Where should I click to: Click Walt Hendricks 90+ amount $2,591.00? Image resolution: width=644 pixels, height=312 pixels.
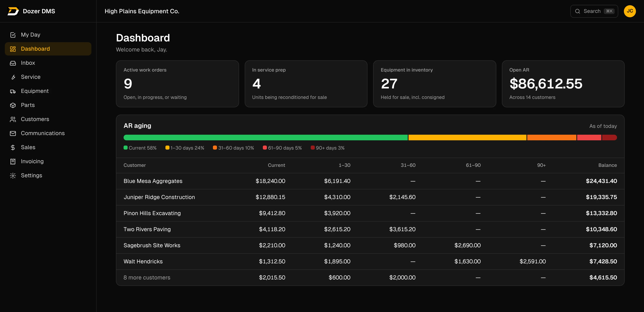point(533,262)
